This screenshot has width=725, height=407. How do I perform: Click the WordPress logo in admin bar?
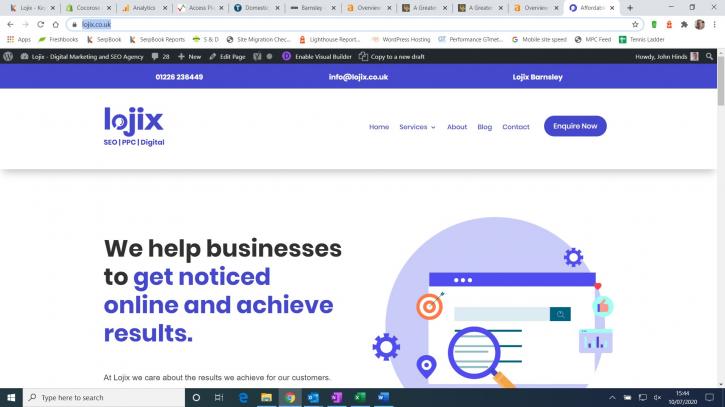pos(8,56)
